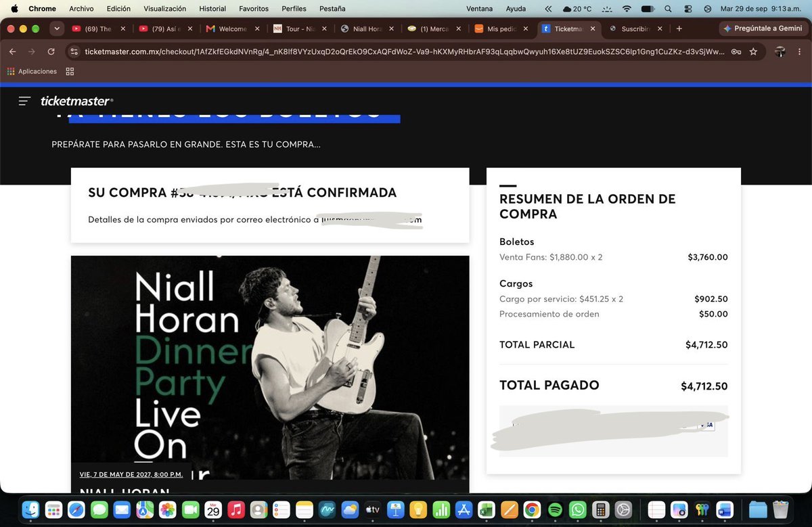Close the Ticketmaster tab
The width and height of the screenshot is (812, 527).
593,29
